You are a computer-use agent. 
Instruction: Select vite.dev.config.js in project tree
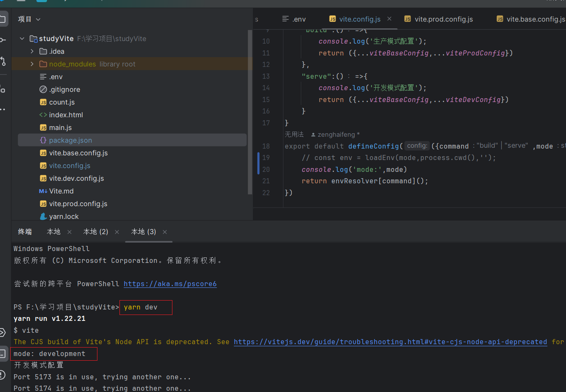76,178
